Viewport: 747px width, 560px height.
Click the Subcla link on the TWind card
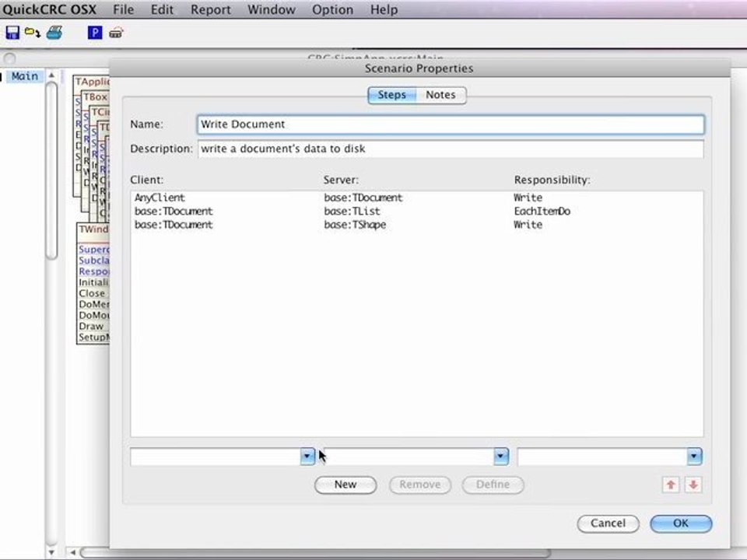(x=94, y=261)
